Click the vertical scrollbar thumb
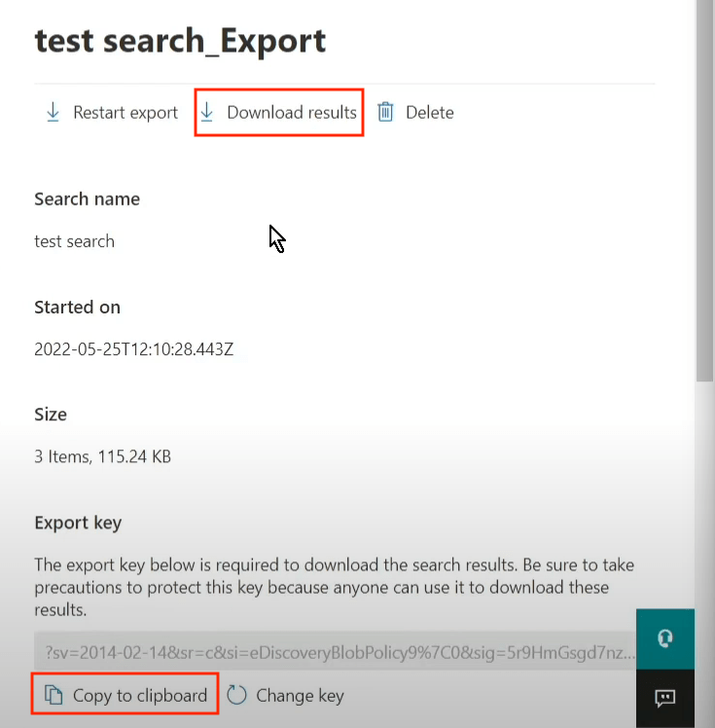 point(705,191)
